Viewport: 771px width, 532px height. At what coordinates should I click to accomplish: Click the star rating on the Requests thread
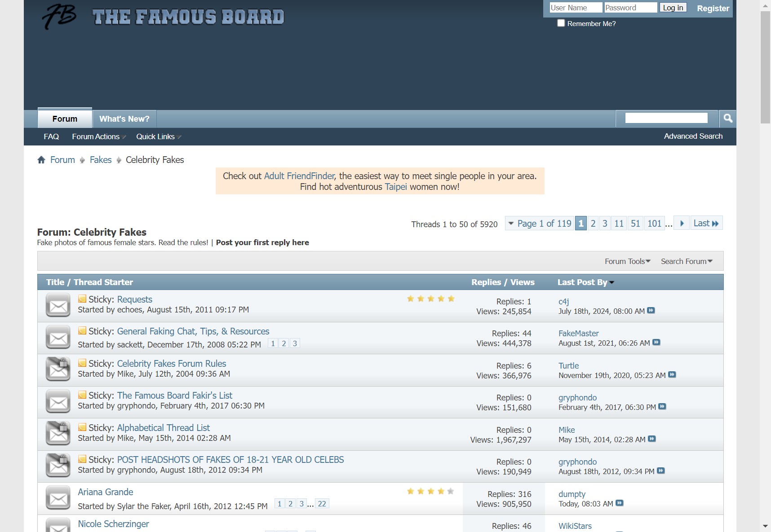(430, 298)
